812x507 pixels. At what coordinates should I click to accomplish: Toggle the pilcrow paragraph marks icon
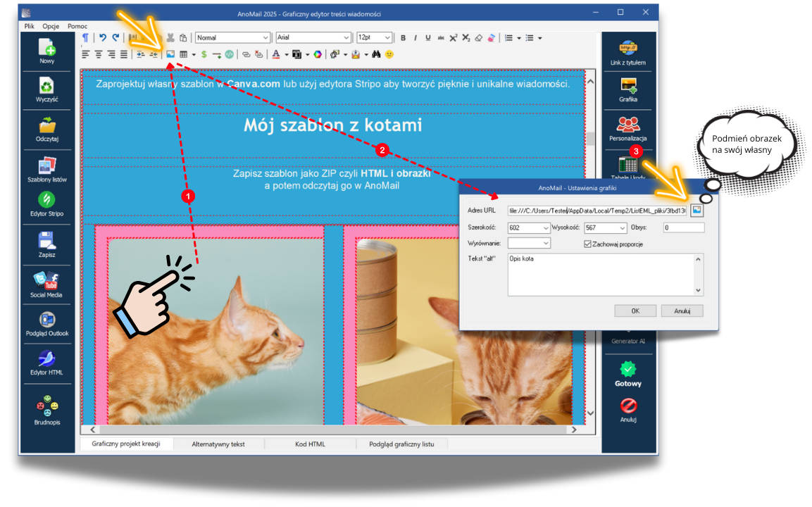[x=85, y=37]
